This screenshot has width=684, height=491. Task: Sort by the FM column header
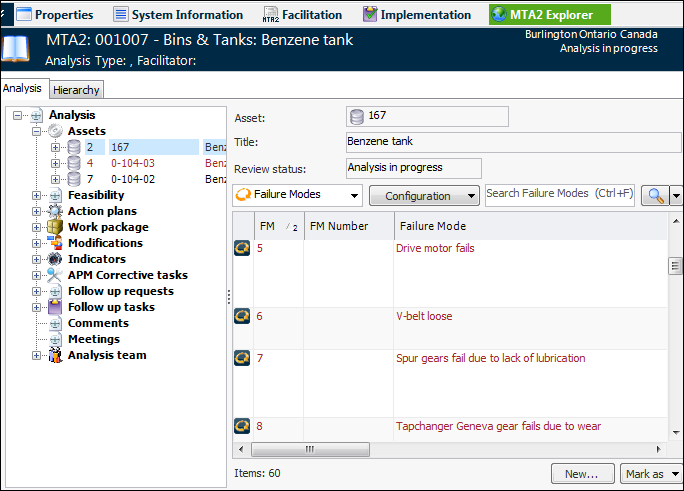[x=279, y=226]
